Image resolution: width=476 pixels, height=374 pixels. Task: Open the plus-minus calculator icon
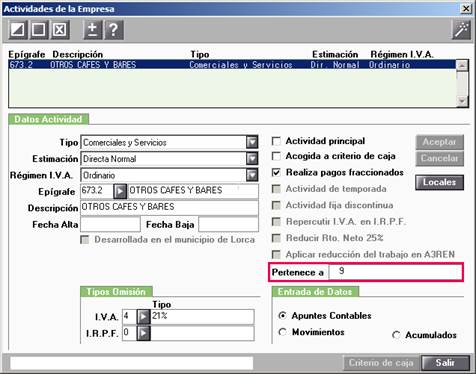[92, 30]
